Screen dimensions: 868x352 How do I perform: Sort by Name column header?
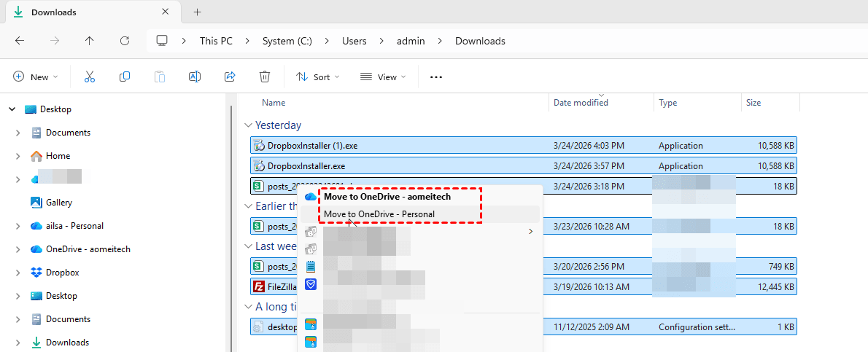coord(274,102)
